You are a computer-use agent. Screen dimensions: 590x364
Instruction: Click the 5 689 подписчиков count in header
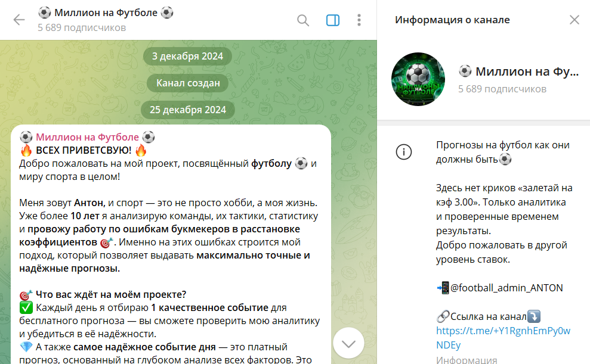click(x=82, y=28)
